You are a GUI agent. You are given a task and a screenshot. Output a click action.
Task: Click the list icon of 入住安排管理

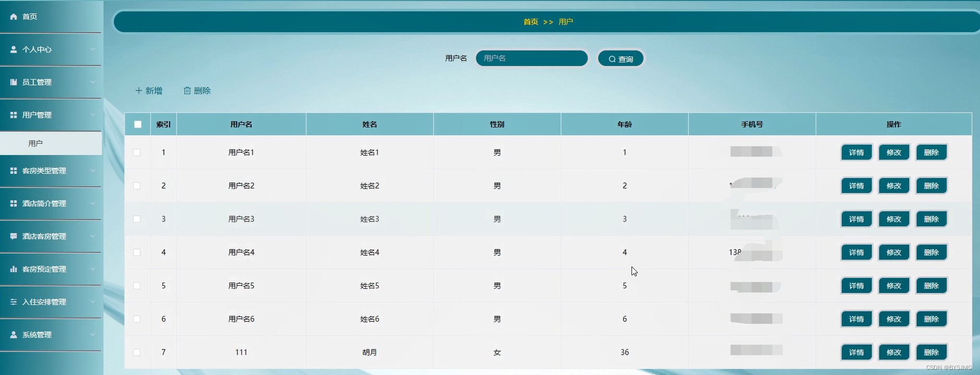click(14, 302)
